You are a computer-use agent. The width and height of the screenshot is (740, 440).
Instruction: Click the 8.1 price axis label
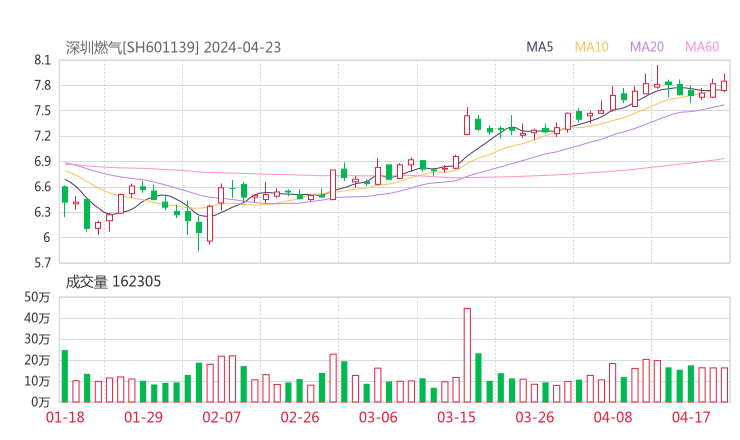(x=42, y=60)
